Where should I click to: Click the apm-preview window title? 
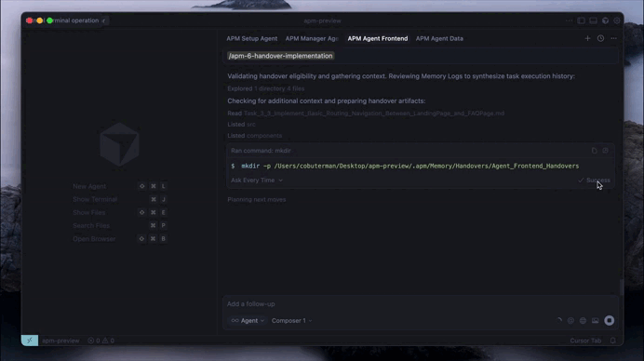tap(322, 20)
